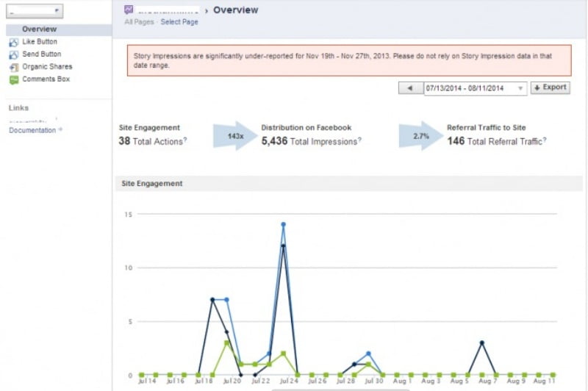The image size is (588, 391).
Task: Open the Like Button insights
Action: (x=40, y=42)
